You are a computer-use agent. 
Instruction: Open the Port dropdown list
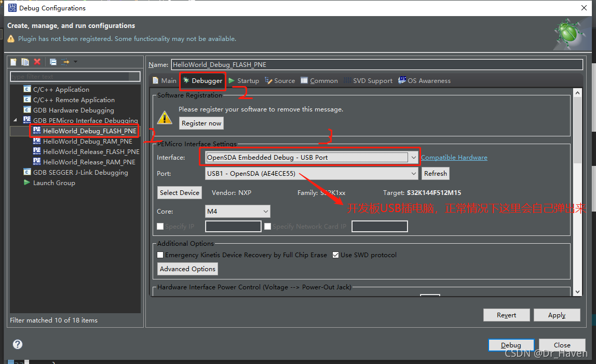pos(413,174)
